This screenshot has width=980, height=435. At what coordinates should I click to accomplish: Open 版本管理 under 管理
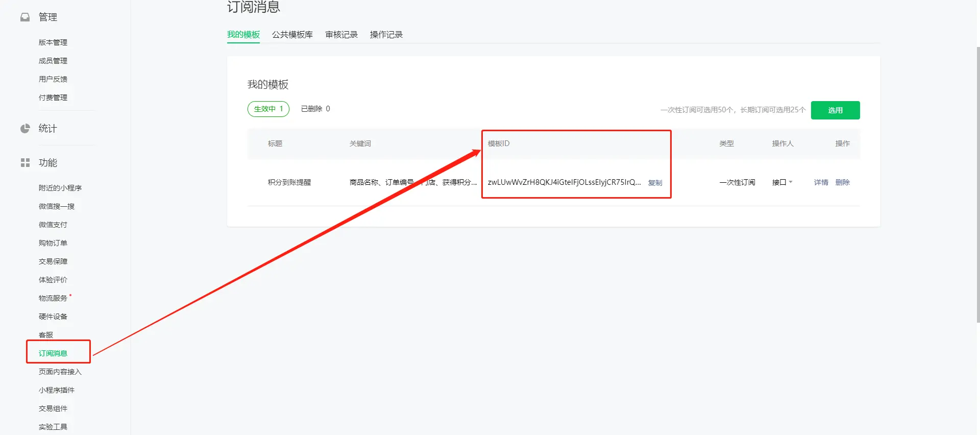coord(53,42)
